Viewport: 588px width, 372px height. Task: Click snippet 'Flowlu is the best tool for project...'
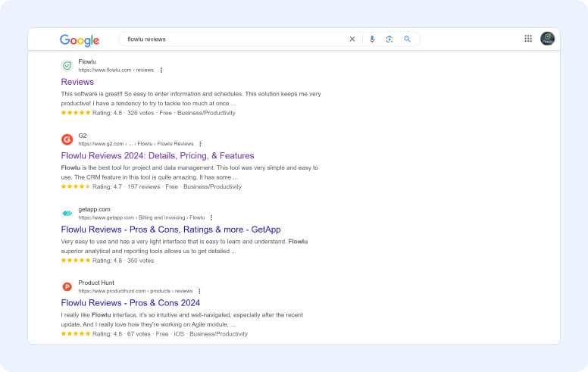click(x=189, y=173)
